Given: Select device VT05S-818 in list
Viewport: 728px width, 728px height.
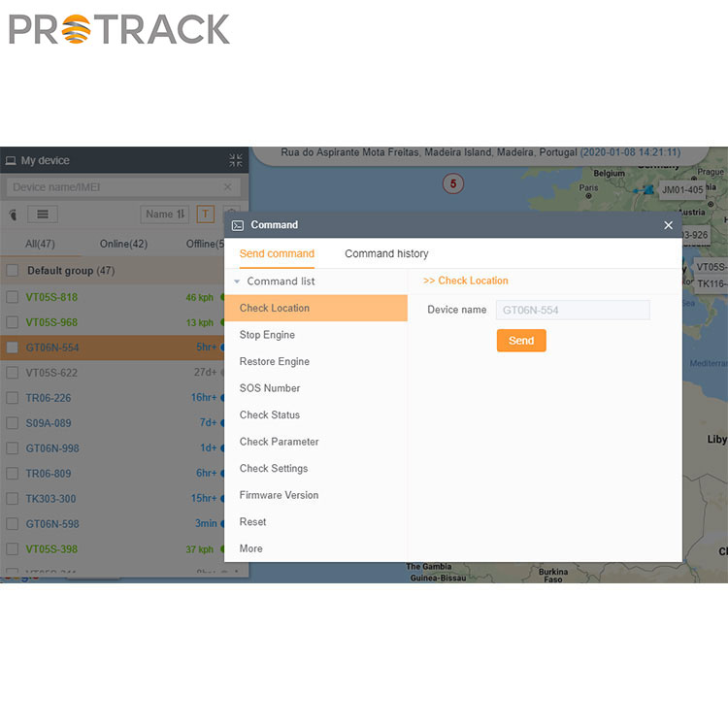Looking at the screenshot, I should click(x=51, y=297).
